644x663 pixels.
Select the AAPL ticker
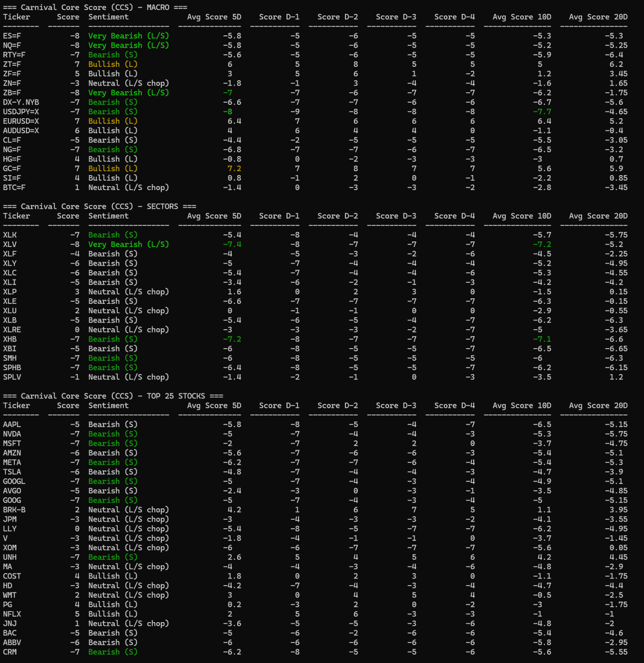[12, 424]
